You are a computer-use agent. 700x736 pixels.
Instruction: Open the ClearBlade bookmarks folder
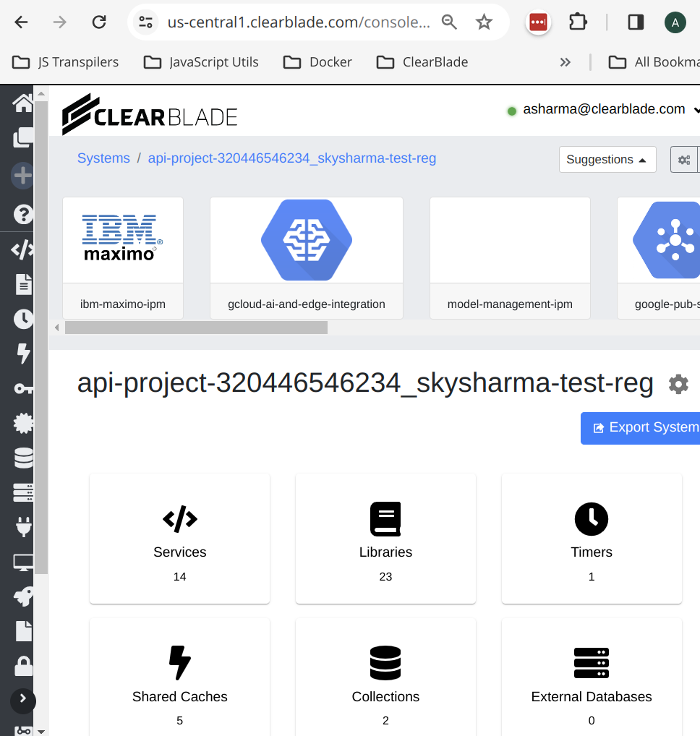[x=422, y=62]
